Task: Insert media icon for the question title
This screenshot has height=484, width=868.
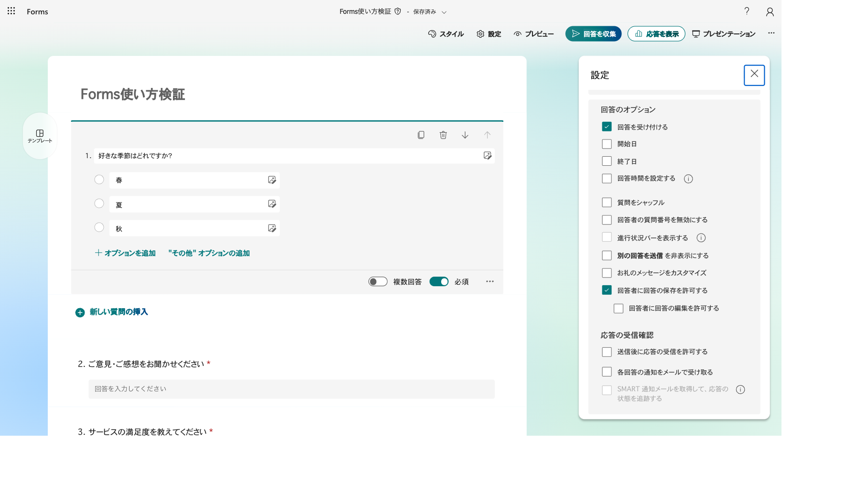Action: (x=488, y=155)
